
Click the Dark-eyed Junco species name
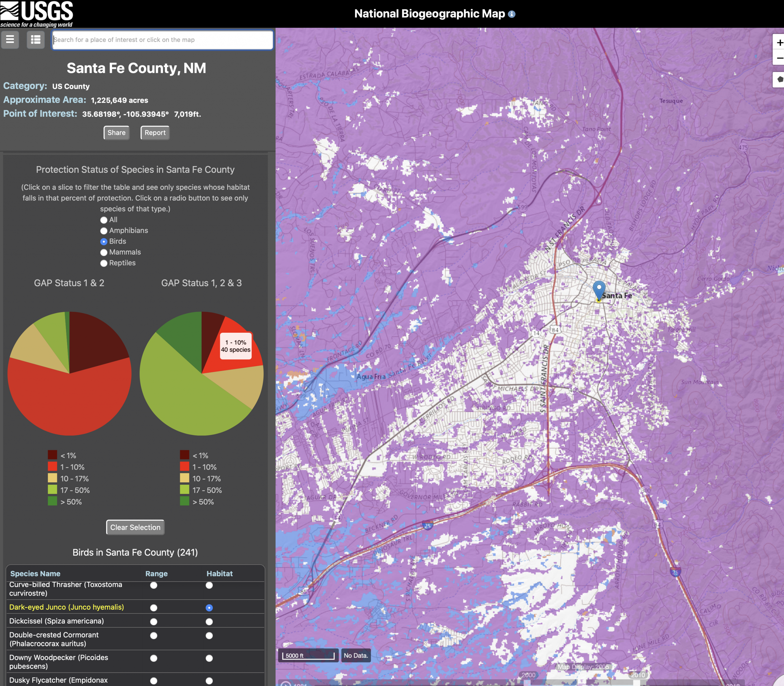66,607
